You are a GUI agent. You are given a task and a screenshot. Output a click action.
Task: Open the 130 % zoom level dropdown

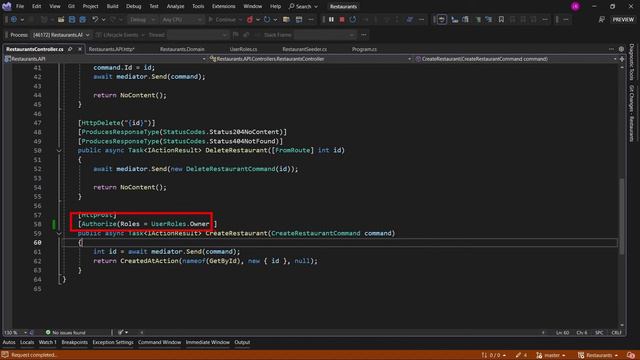pos(16,333)
